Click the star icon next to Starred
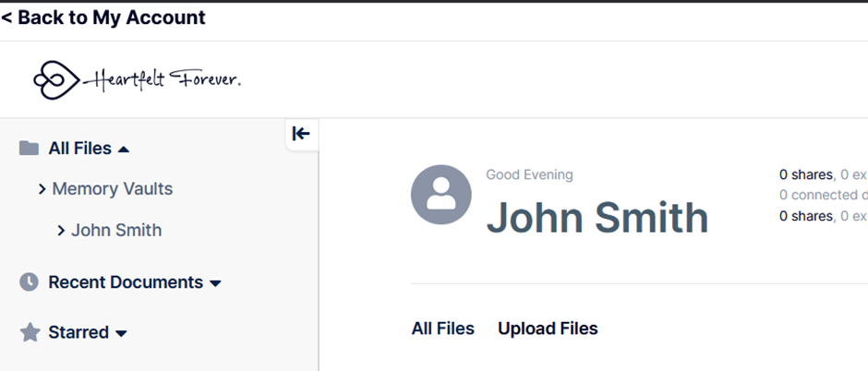 pos(30,332)
